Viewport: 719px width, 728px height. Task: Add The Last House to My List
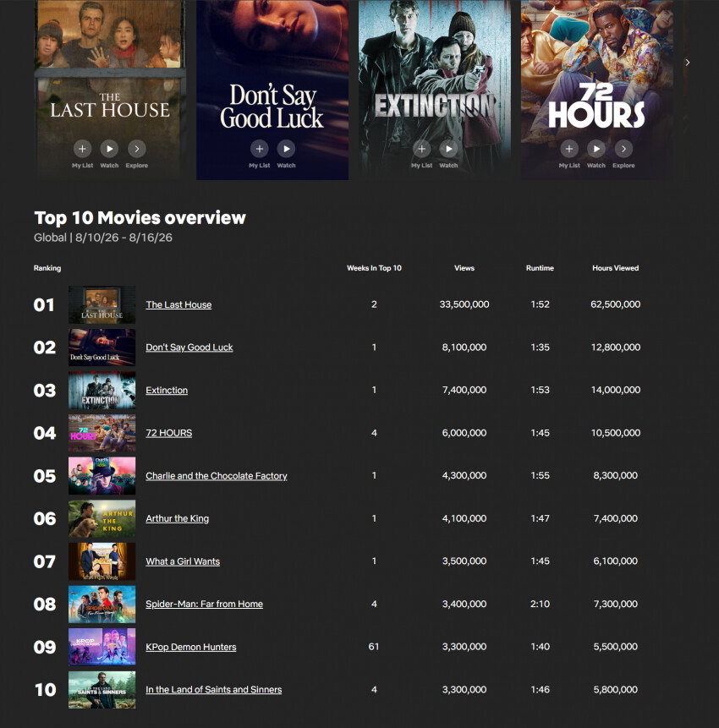coord(82,149)
